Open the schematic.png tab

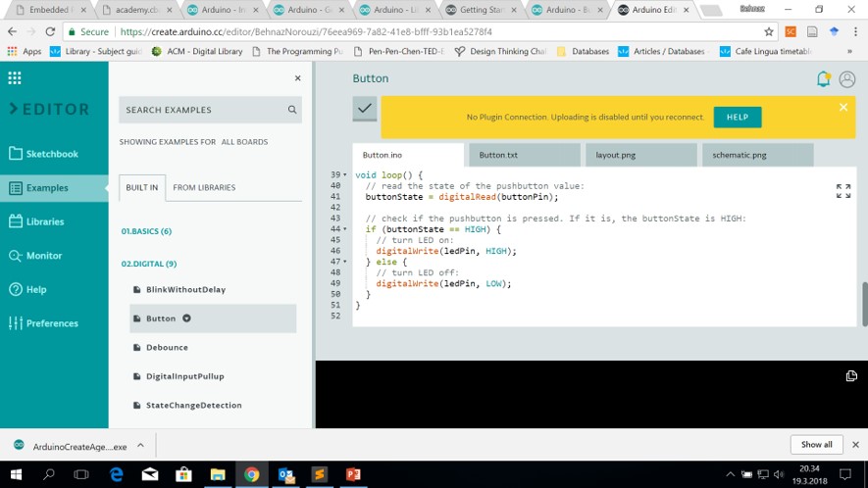click(x=758, y=155)
